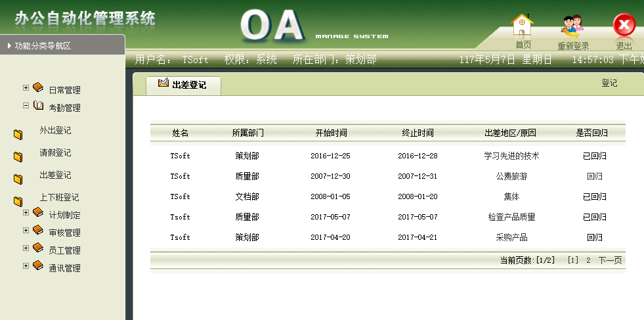Screen dimensions: 644x320
Task: Click the 开始时间 column header
Action: tap(331, 133)
